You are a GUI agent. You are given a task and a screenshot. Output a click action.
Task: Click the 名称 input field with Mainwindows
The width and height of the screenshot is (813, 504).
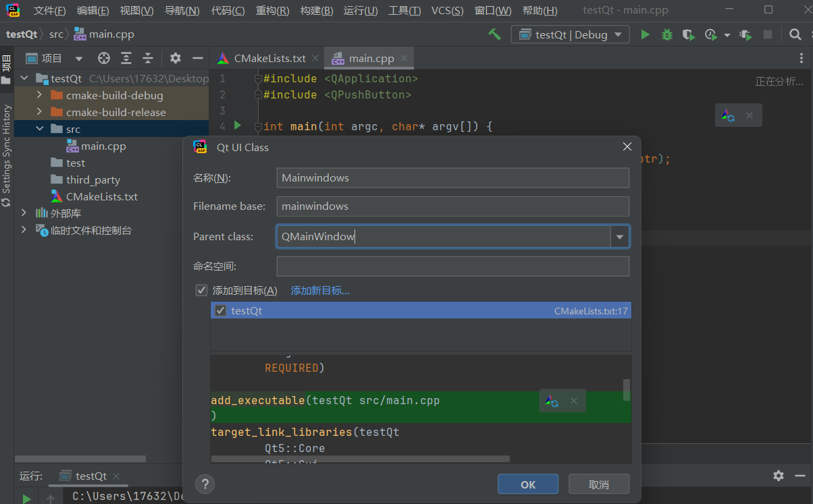coord(453,178)
